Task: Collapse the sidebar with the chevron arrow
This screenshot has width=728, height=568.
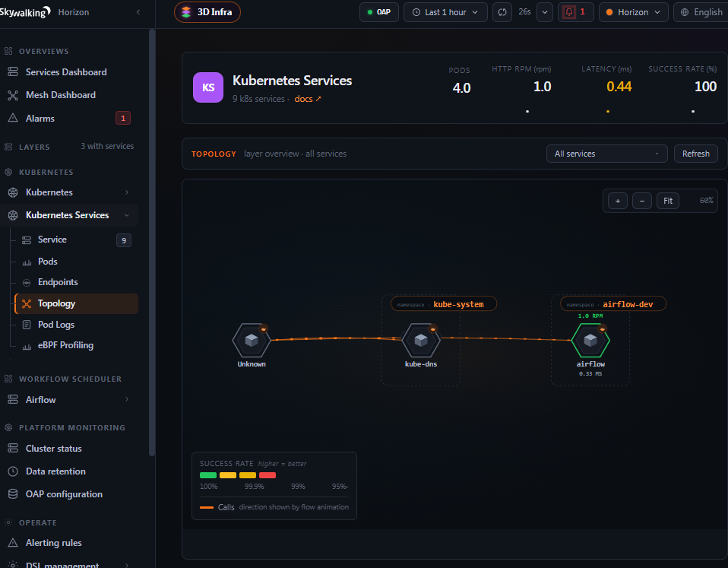Action: (x=138, y=12)
